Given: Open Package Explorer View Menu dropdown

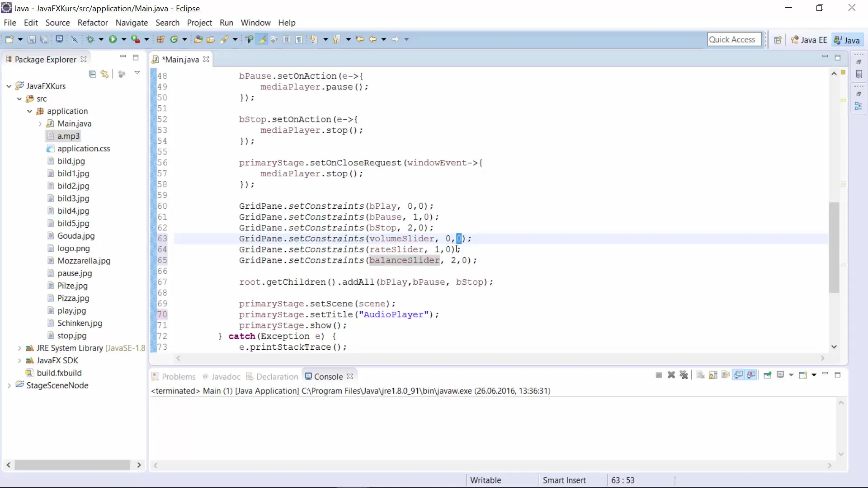Looking at the screenshot, I should click(x=137, y=73).
